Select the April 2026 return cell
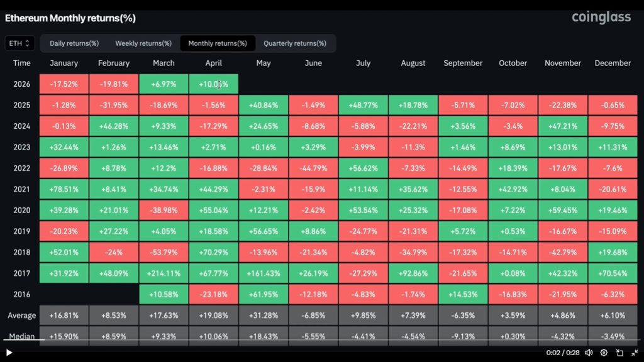Screen dimensions: 644x362 point(213,84)
